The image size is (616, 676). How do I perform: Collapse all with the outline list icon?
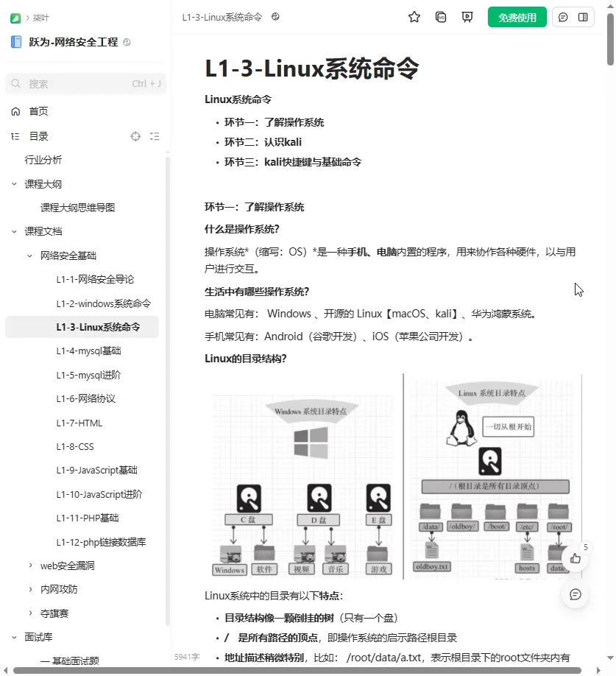point(155,136)
